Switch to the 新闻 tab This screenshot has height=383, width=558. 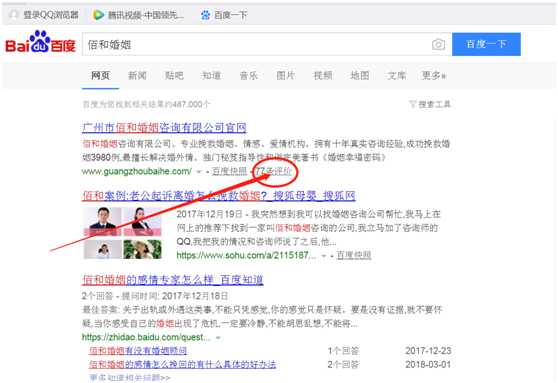[x=137, y=75]
